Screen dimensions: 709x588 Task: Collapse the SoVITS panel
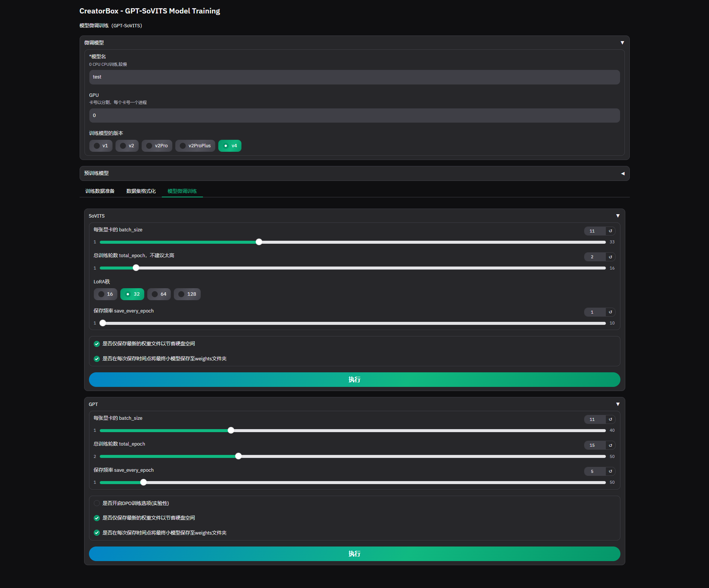click(618, 216)
